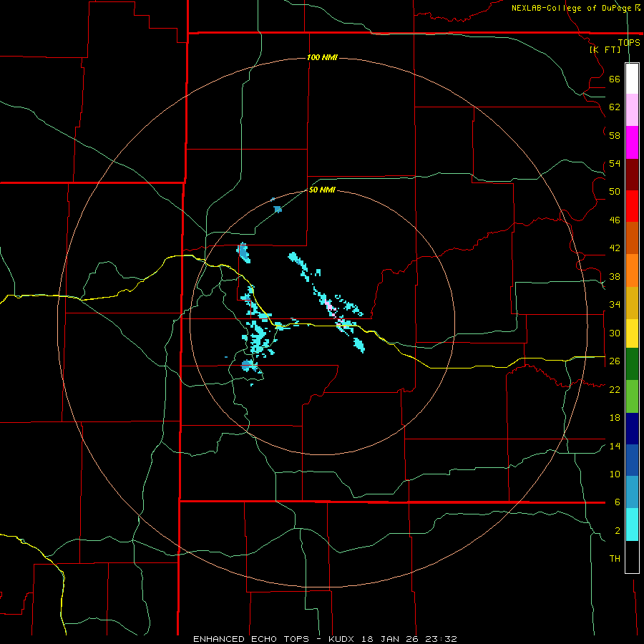Select the dark orange legend swatch

632,238
